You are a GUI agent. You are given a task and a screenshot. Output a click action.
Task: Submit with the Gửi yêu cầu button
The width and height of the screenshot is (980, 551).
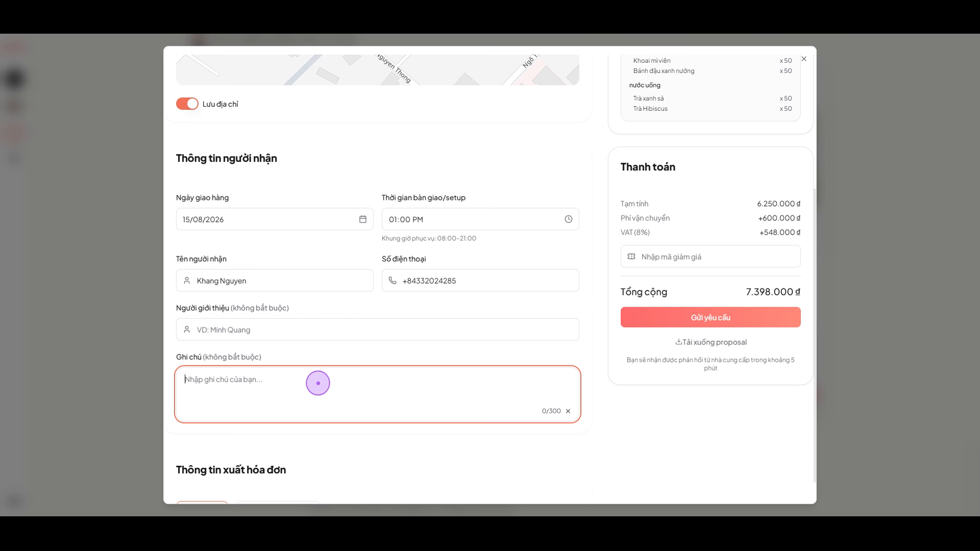pos(710,317)
